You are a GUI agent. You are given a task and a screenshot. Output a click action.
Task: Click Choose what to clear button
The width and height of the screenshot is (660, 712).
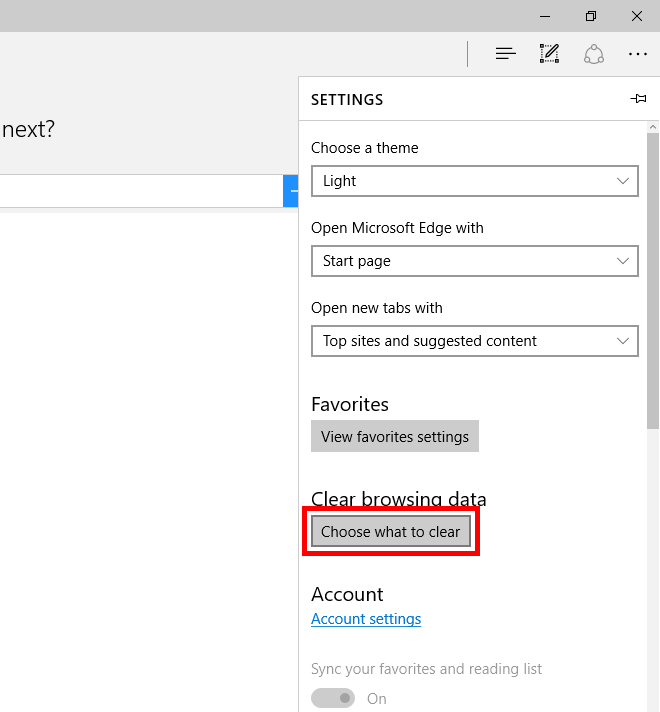click(x=391, y=532)
